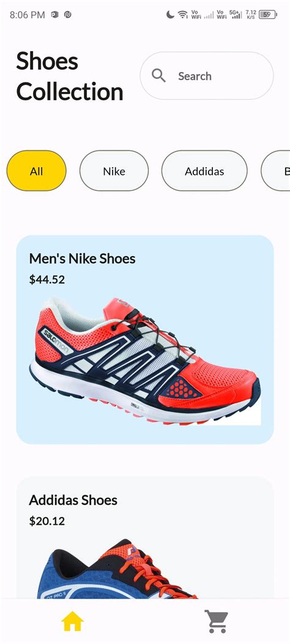This screenshot has width=290, height=644.
Task: Tap the Shoes Collection heading
Action: pos(70,76)
